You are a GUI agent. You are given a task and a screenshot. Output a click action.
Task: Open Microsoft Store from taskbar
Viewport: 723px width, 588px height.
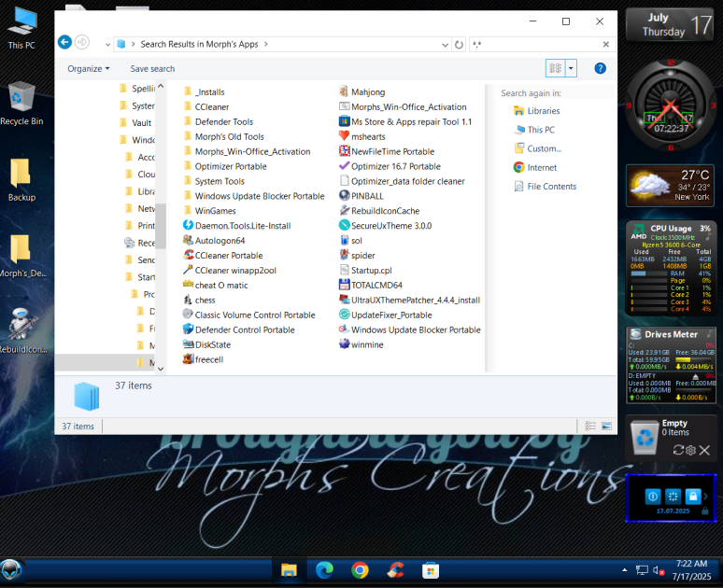(x=431, y=570)
